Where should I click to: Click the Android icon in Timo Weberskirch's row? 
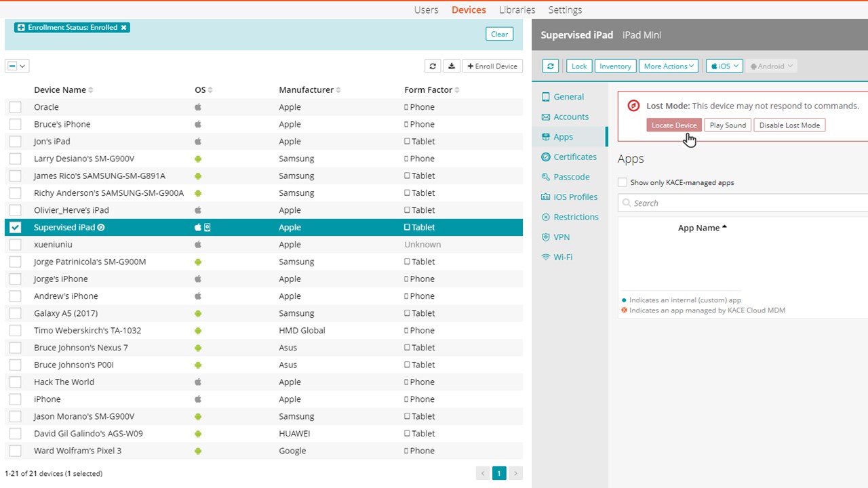coord(199,331)
